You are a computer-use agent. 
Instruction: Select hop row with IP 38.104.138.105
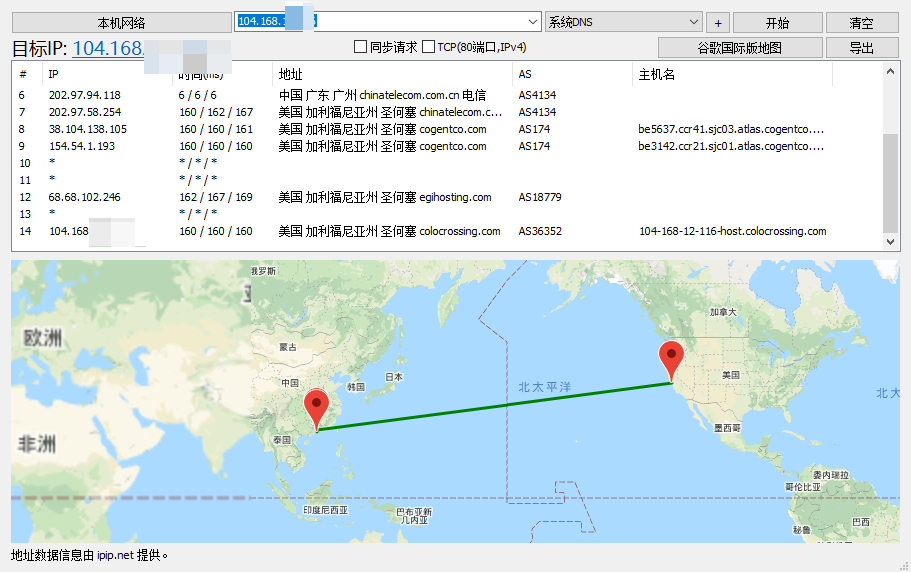click(x=446, y=129)
